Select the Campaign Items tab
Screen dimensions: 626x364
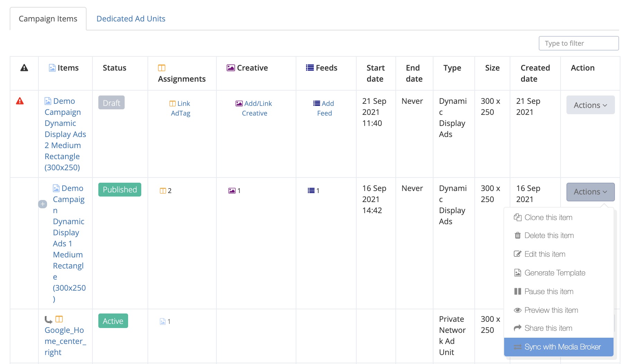48,19
